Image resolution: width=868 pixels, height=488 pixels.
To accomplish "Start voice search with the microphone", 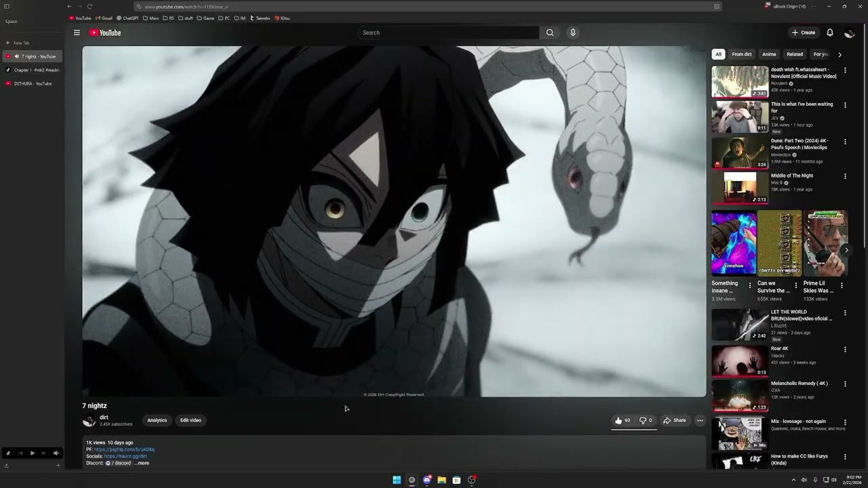I will click(x=573, y=33).
